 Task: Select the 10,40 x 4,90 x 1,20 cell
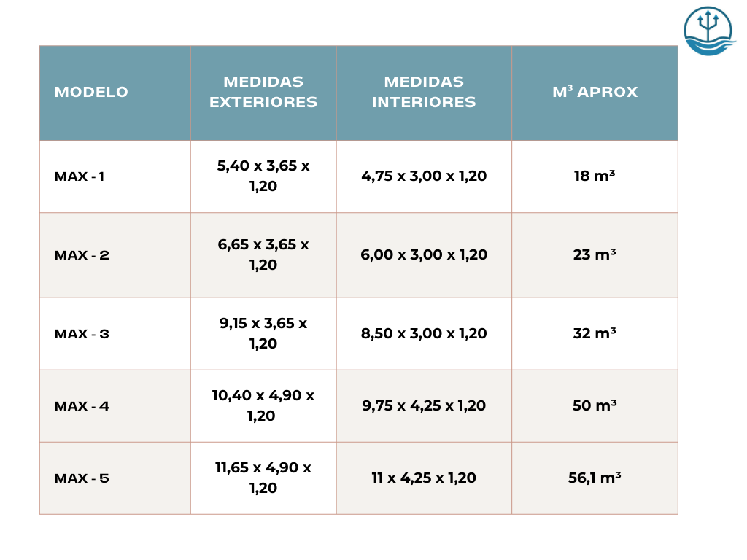263,406
